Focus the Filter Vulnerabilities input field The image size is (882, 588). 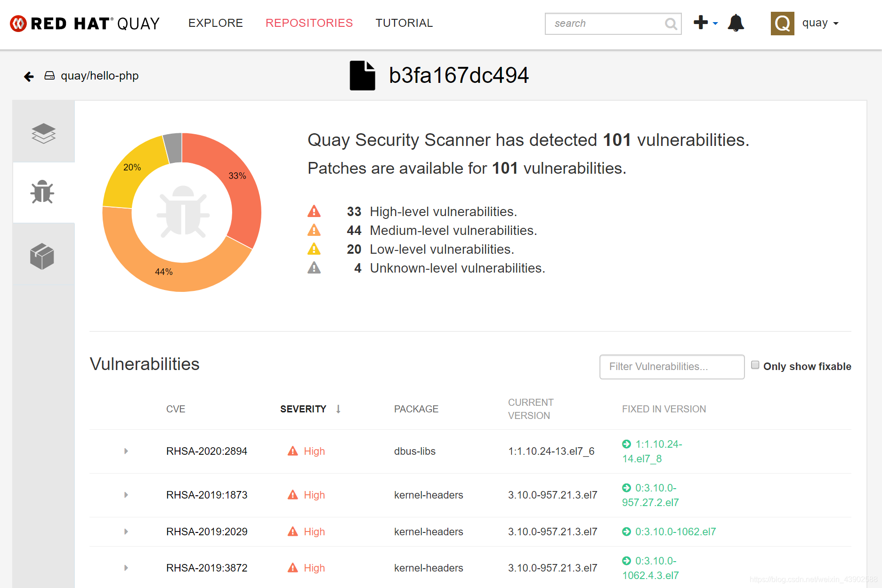tap(672, 367)
